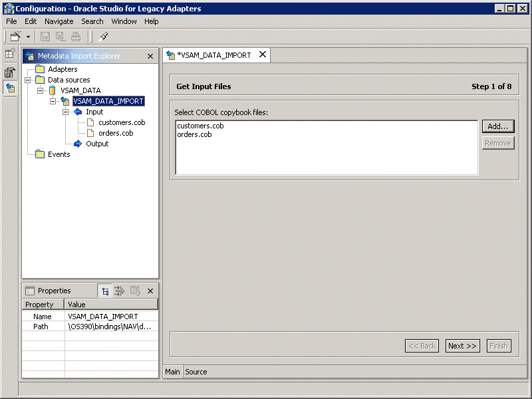The width and height of the screenshot is (532, 399).
Task: Click the application icon in the title bar
Action: (9, 9)
